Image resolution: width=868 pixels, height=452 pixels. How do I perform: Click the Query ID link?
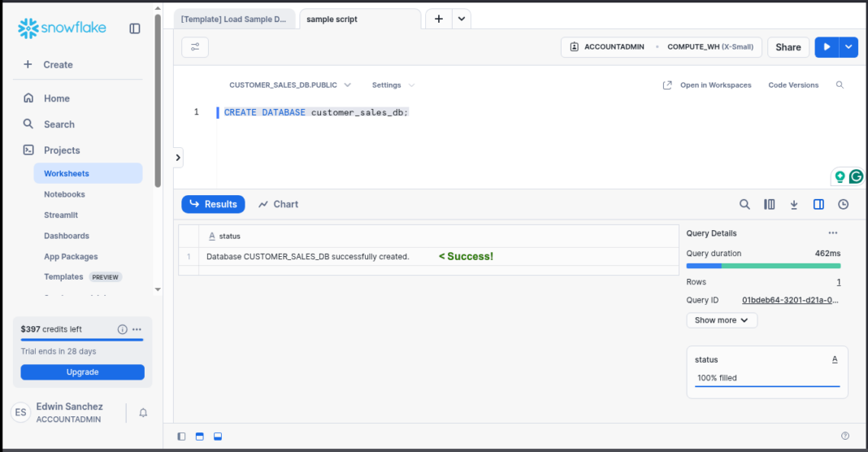click(790, 300)
